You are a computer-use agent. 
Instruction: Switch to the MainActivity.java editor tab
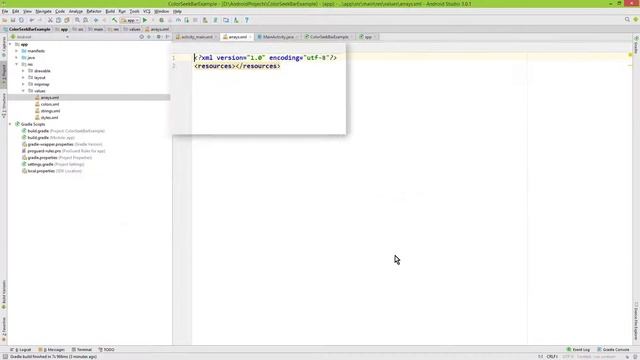tap(278, 37)
